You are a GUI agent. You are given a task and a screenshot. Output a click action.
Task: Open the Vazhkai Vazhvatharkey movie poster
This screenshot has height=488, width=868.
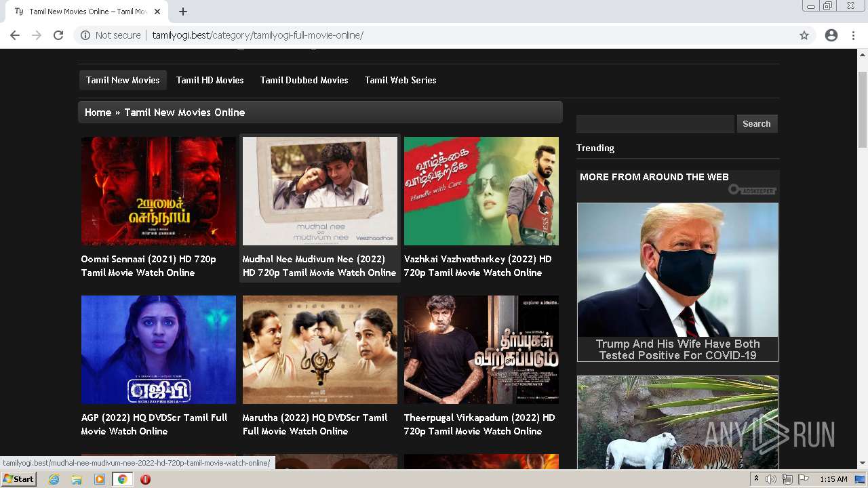(481, 191)
